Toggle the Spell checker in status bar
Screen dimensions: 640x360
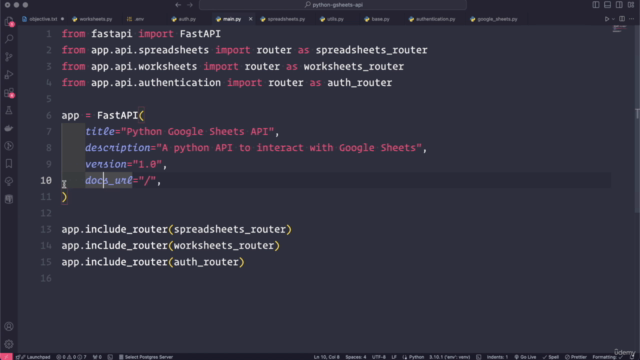coord(551,357)
